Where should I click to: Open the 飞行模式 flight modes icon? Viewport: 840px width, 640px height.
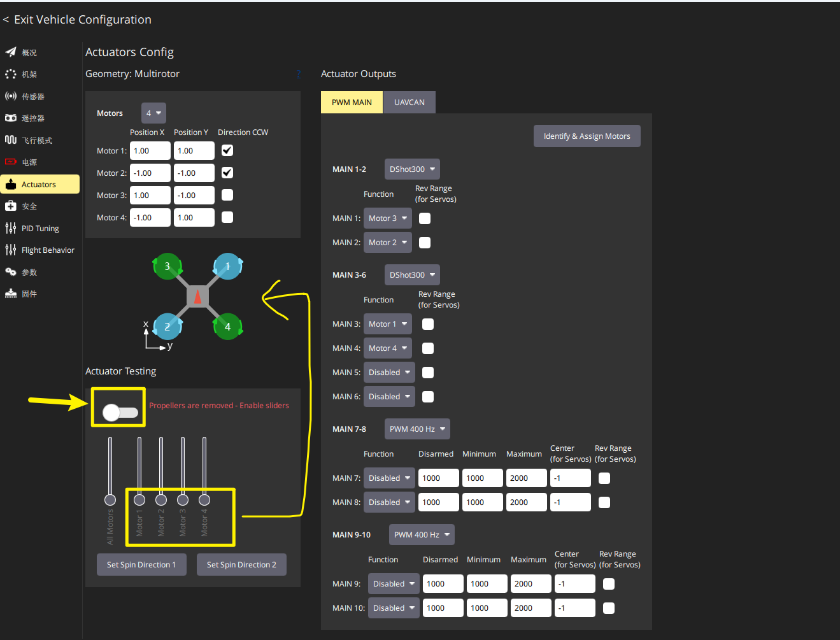coord(11,140)
